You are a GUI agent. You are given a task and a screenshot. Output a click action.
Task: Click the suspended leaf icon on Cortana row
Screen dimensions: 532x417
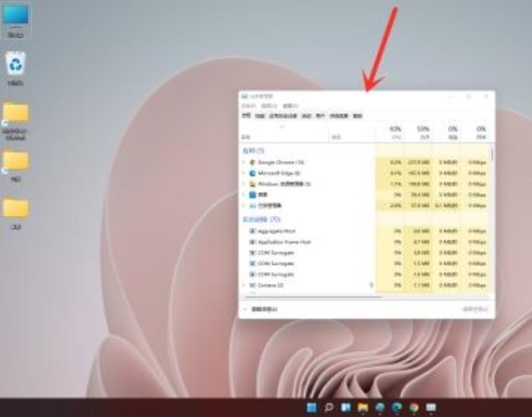371,285
